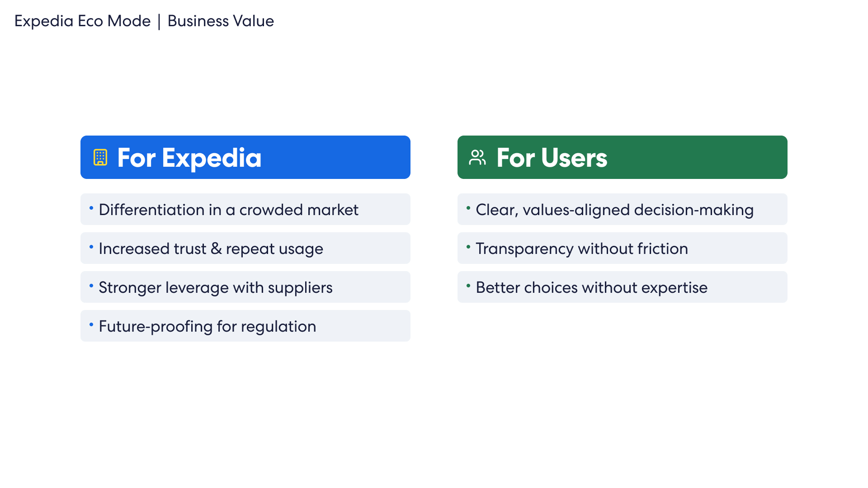This screenshot has width=868, height=488.
Task: Click green bullet before Better choices
Action: (x=468, y=286)
